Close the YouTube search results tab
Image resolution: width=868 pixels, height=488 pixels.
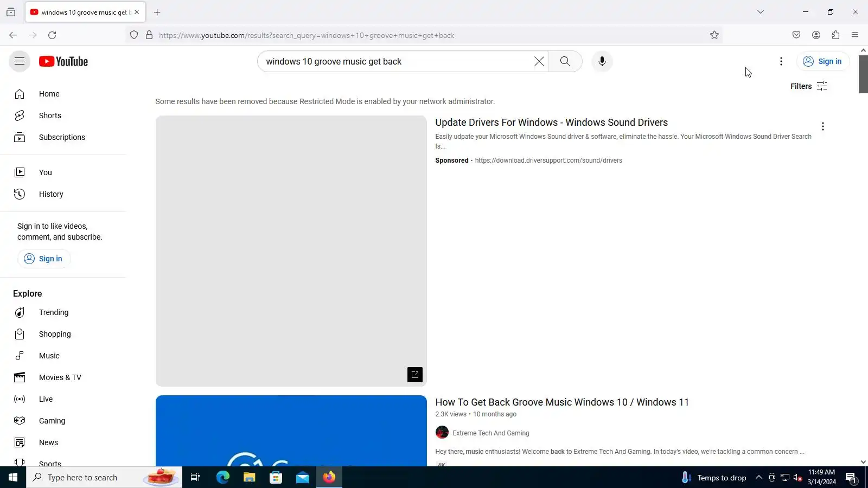[137, 12]
